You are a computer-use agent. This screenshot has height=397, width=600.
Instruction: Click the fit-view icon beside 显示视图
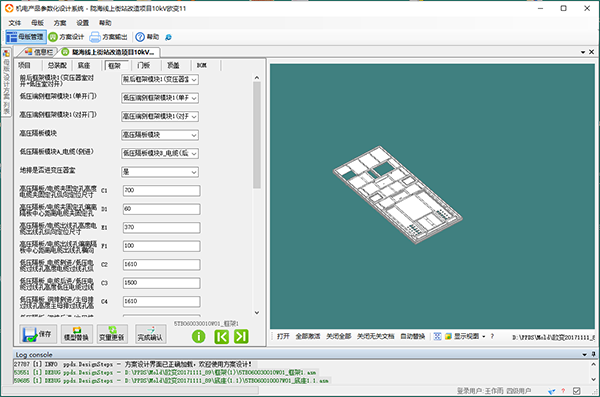tap(437, 336)
